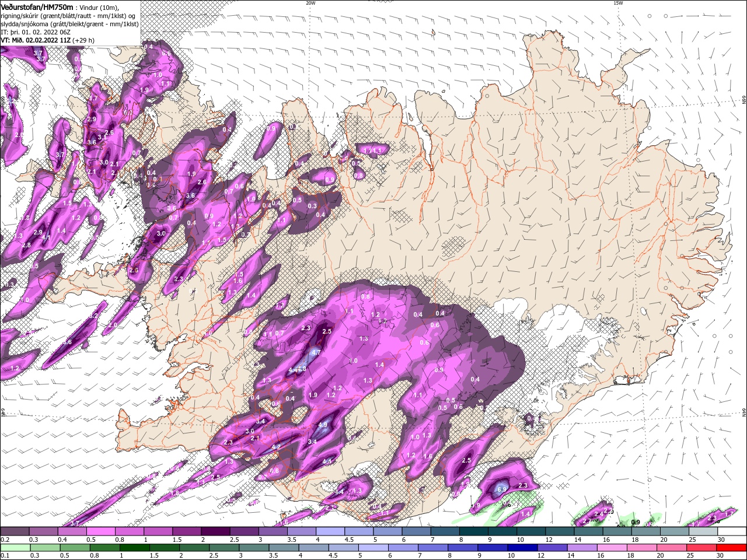747x560 pixels.
Task: Click the '0.2' label on the snow scale
Action: (x=4, y=540)
